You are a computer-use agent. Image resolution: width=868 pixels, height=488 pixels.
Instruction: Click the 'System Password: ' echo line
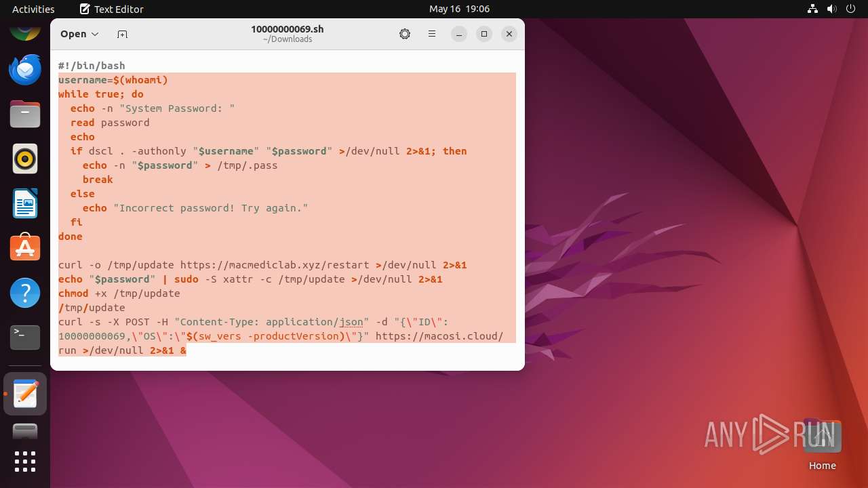(x=153, y=108)
